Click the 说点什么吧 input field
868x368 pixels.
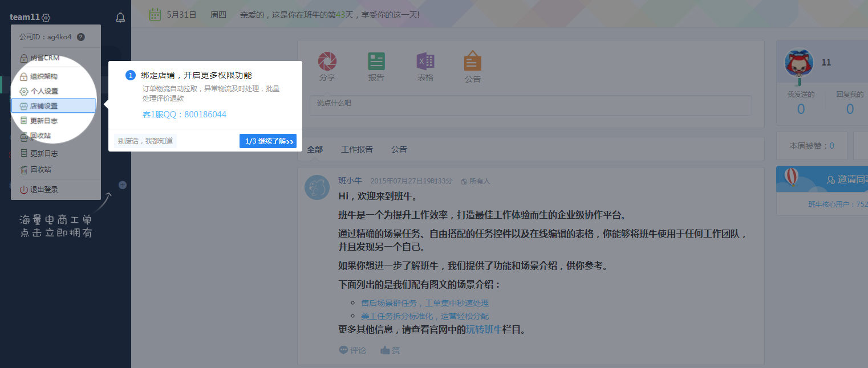(530, 105)
